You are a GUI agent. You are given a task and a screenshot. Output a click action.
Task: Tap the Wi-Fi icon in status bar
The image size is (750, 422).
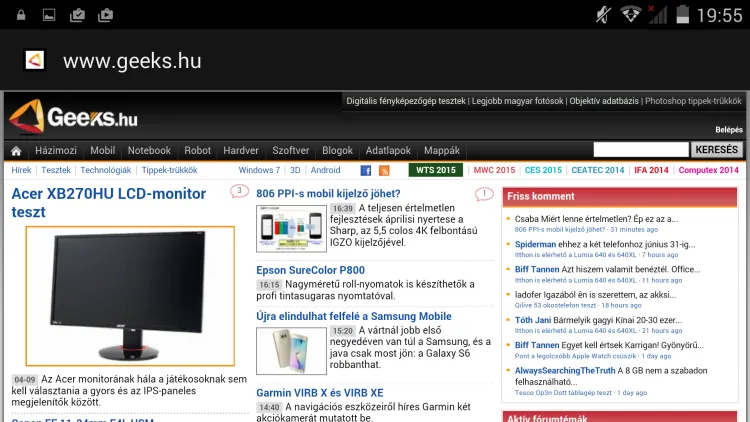coord(630,14)
